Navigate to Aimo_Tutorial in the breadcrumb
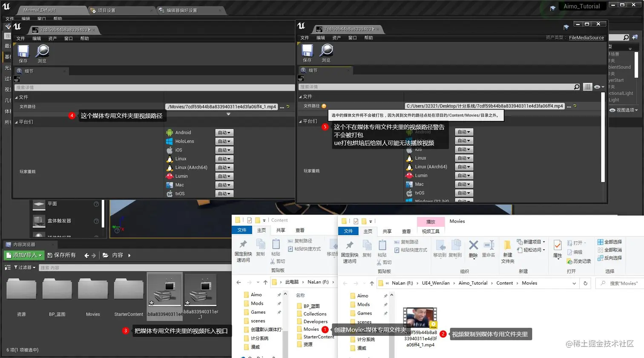Image resolution: width=644 pixels, height=358 pixels. pos(473,283)
